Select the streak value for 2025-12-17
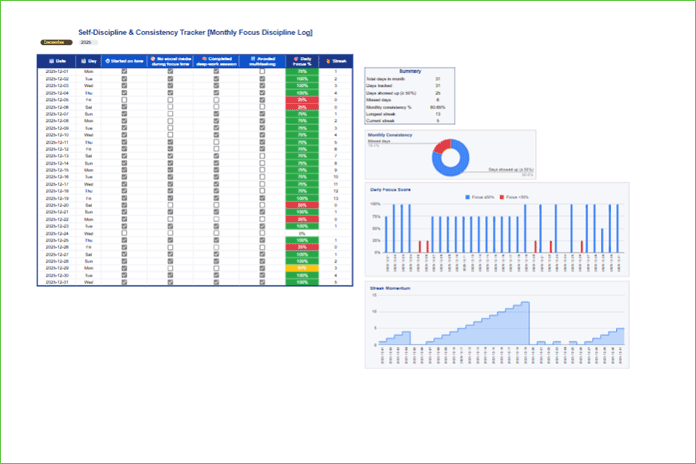696x464 pixels. point(336,184)
